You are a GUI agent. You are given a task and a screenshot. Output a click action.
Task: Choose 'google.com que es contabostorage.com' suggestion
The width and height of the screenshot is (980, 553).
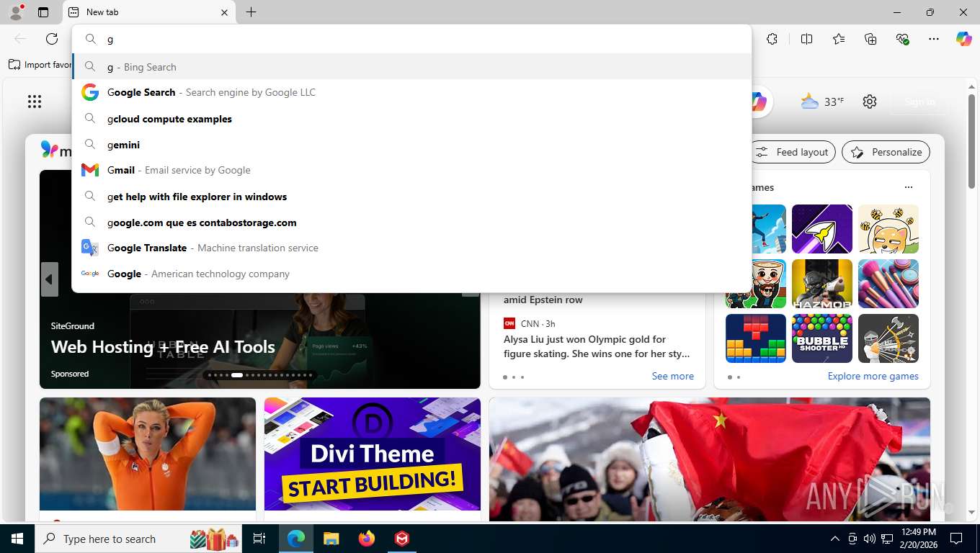(x=411, y=222)
